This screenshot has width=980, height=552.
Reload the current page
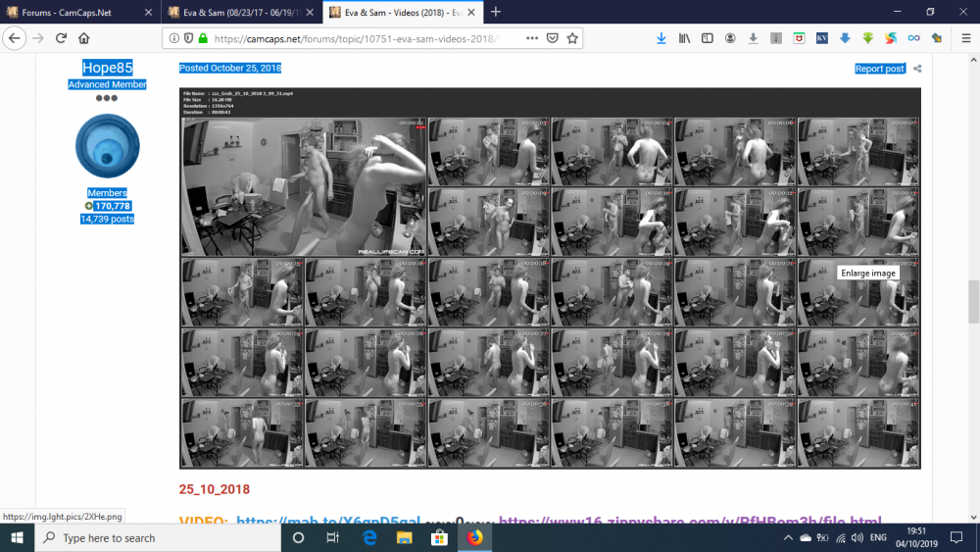point(61,38)
